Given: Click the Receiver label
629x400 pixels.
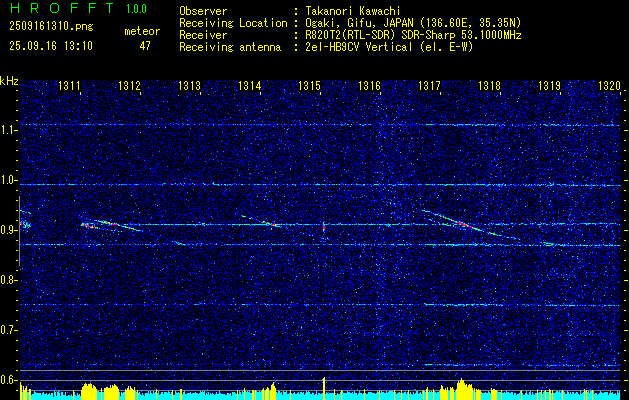Looking at the screenshot, I should click(x=203, y=35).
